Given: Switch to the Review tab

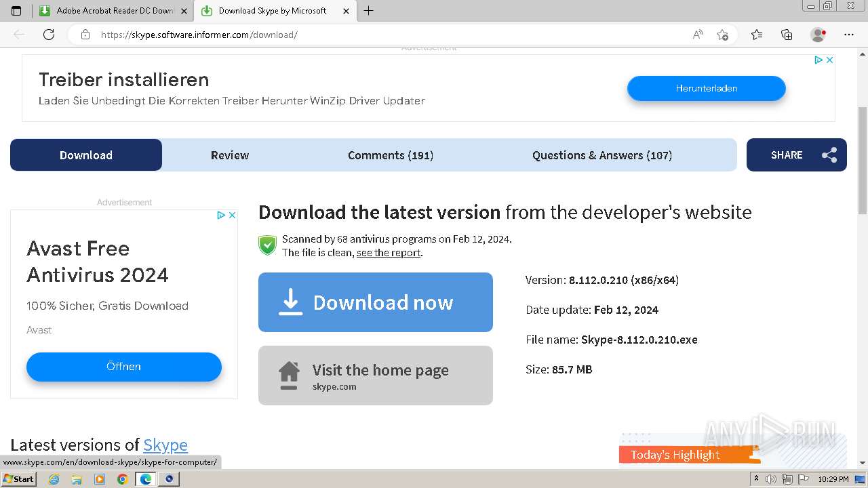Looking at the screenshot, I should tap(230, 155).
